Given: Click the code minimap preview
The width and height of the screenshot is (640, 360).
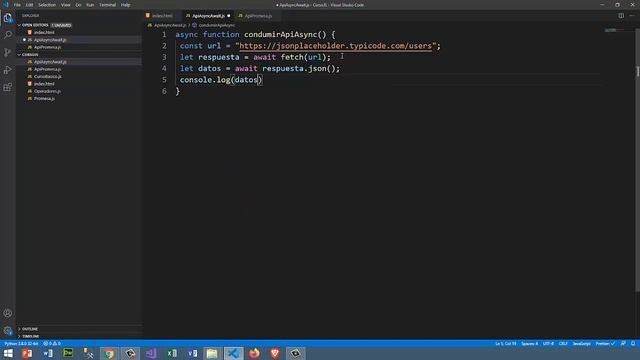Looking at the screenshot, I should coord(614,30).
